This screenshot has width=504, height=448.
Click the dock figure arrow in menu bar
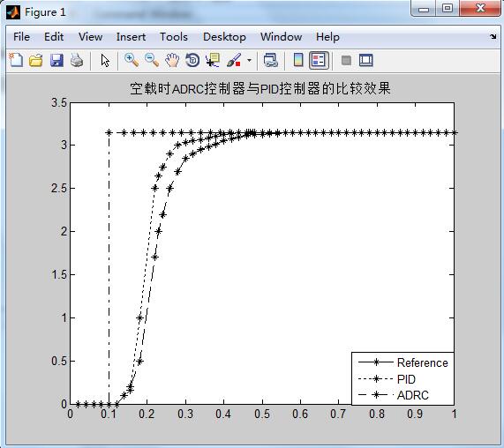point(493,36)
